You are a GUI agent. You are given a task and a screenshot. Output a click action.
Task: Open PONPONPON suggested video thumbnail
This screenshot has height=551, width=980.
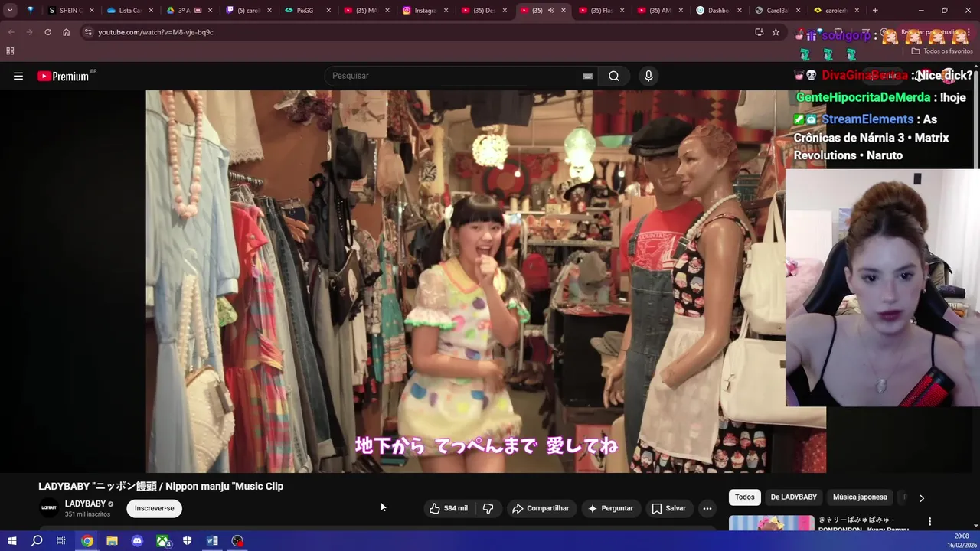click(771, 523)
